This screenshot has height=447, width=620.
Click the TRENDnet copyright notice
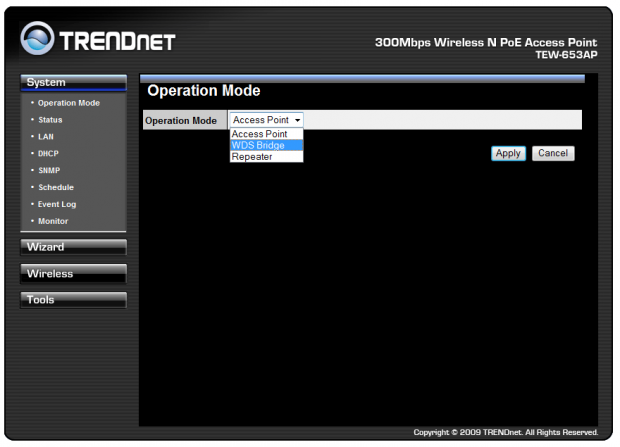[x=506, y=432]
